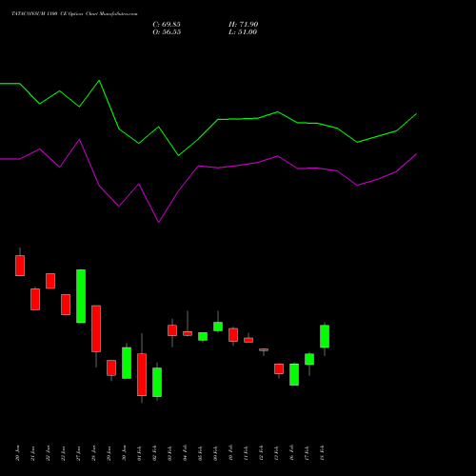Select the high value H: 71.90
Viewport: 476px width, 476px height.
[x=244, y=25]
